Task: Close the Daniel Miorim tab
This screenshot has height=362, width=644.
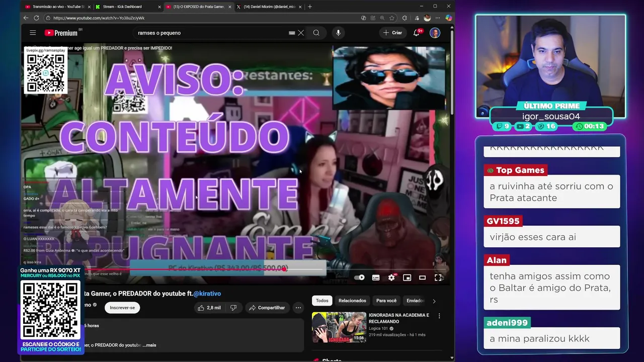Action: point(300,7)
